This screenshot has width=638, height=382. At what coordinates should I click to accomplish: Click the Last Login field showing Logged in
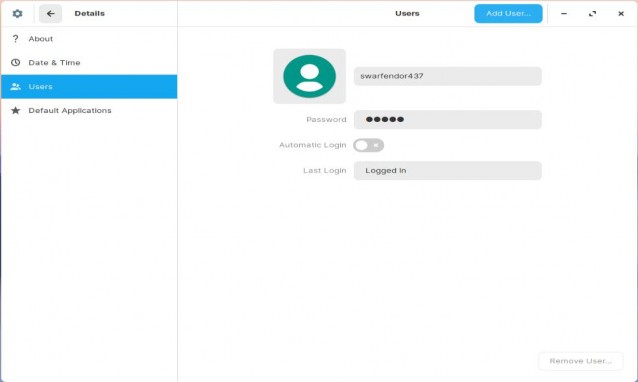coord(448,170)
